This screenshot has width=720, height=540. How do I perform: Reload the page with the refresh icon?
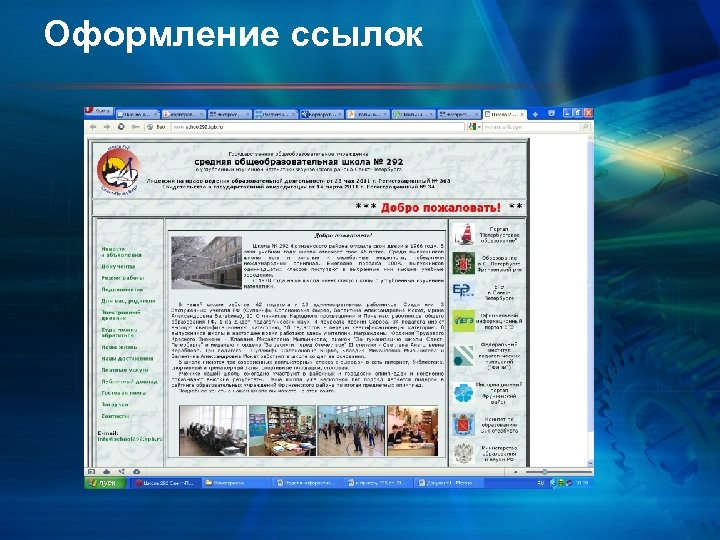click(x=121, y=127)
